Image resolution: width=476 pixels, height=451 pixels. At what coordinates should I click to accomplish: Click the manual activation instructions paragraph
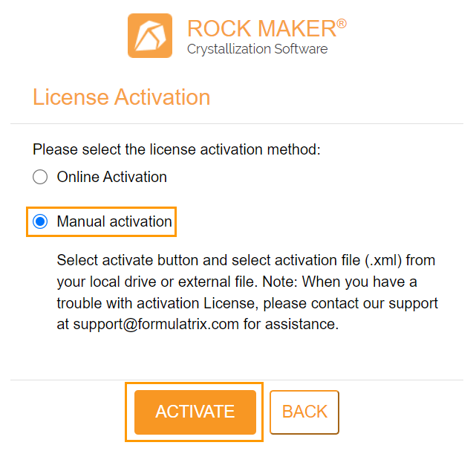point(247,292)
